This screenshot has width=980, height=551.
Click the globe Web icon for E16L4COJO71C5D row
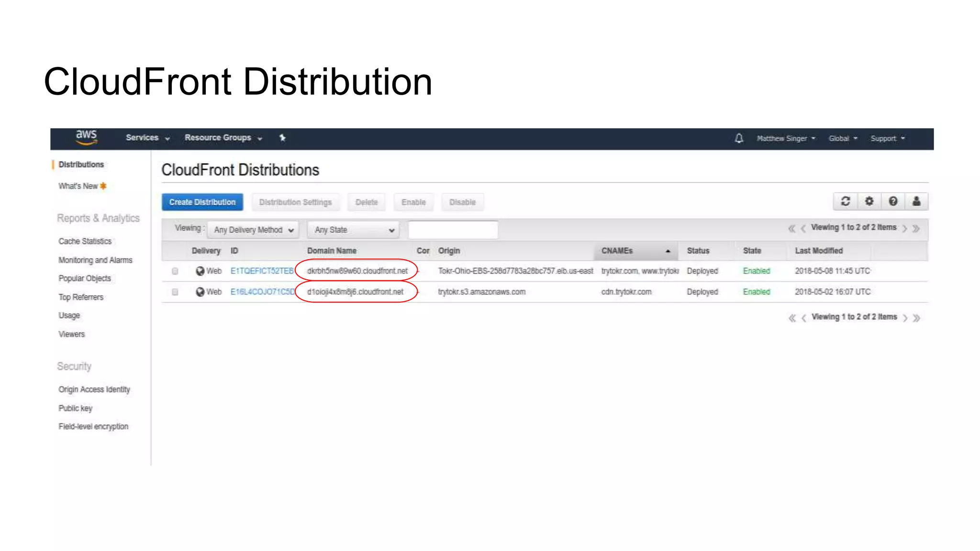(x=200, y=292)
